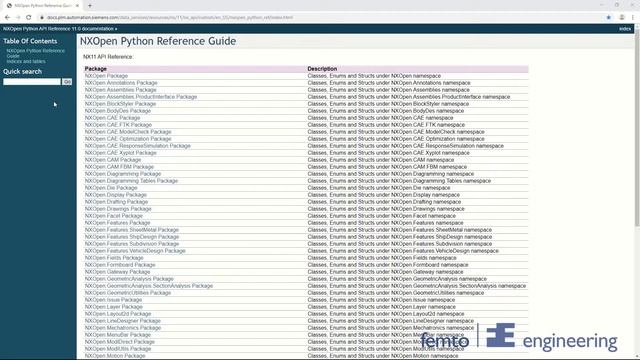The image size is (640, 360).
Task: Open NXOpen Gateway Package link
Action: (x=118, y=272)
